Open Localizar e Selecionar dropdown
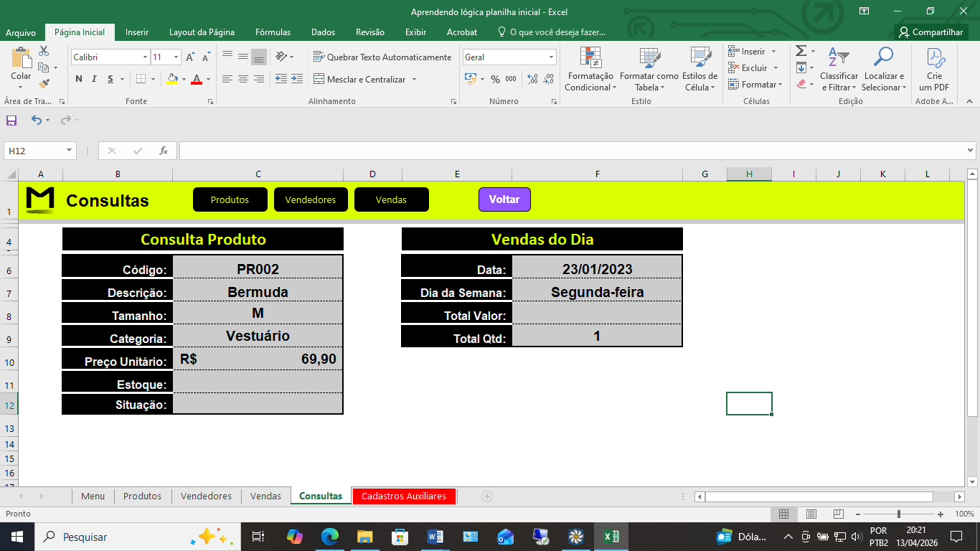This screenshot has width=980, height=551. pos(884,70)
